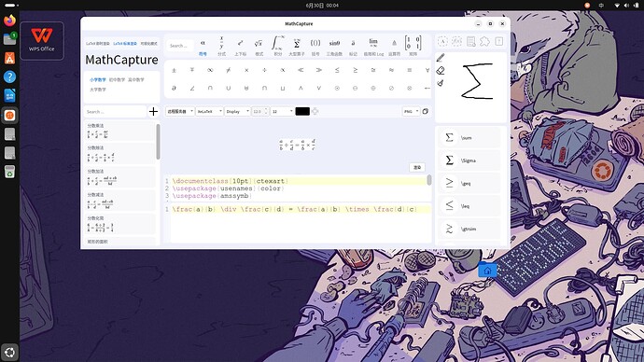644x362 pixels.
Task: Clear handwriting canvas with broom icon
Action: click(441, 83)
